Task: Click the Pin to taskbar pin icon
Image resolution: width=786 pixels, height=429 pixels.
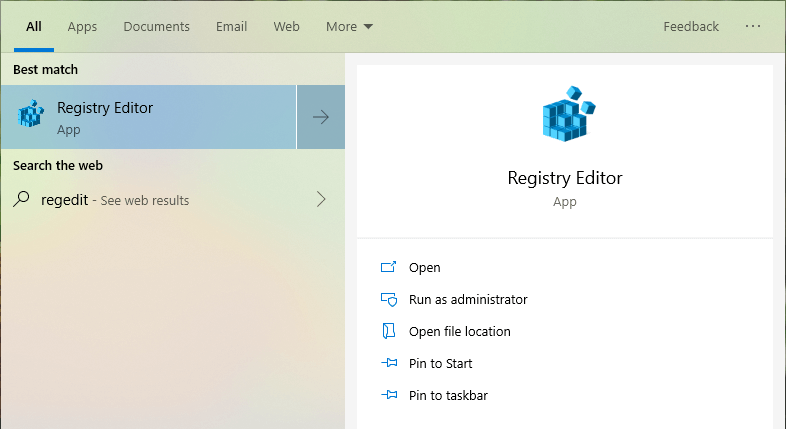Action: (389, 395)
